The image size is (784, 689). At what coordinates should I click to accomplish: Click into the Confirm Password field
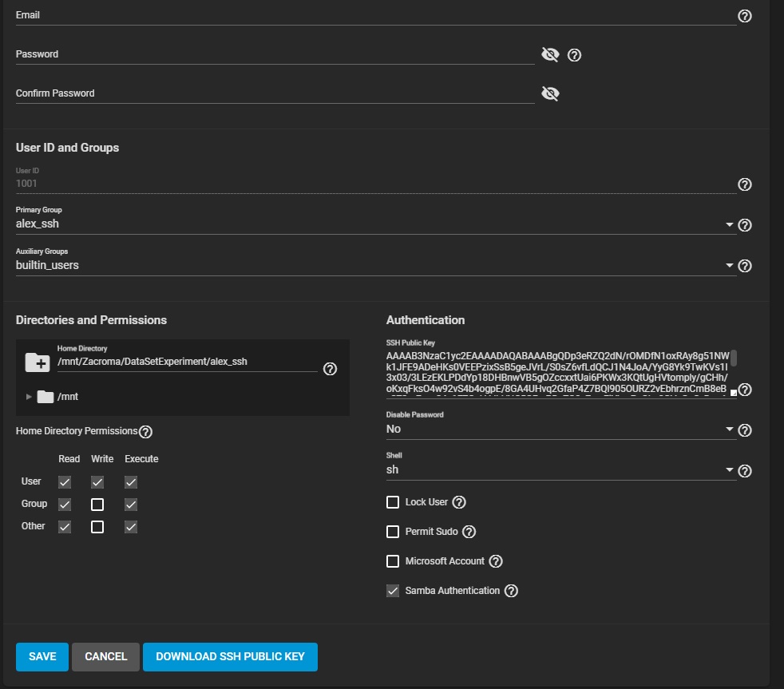275,93
